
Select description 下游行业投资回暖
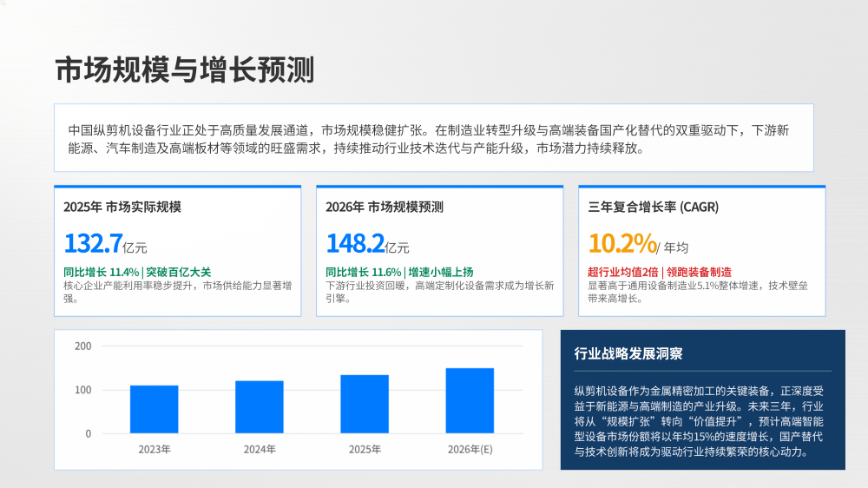click(439, 292)
